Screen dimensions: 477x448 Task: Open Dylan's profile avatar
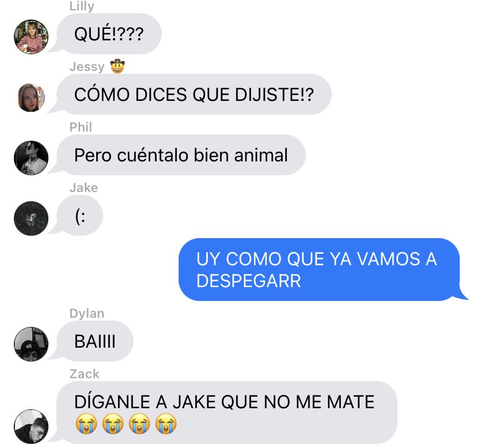[31, 344]
